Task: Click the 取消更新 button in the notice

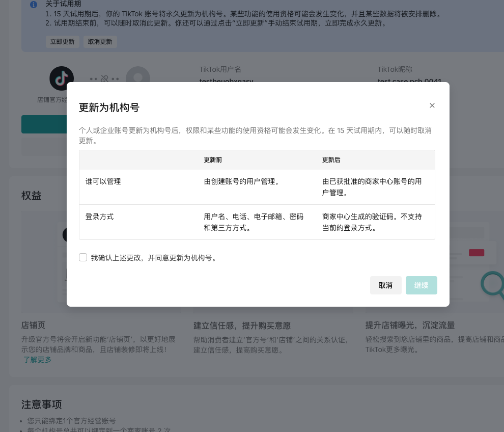Action: [100, 42]
